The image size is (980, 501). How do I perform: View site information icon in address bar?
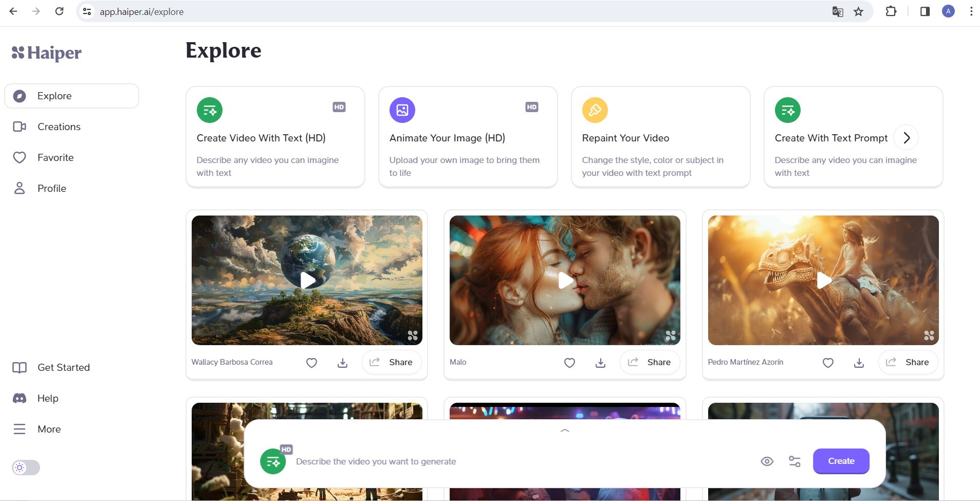(87, 11)
